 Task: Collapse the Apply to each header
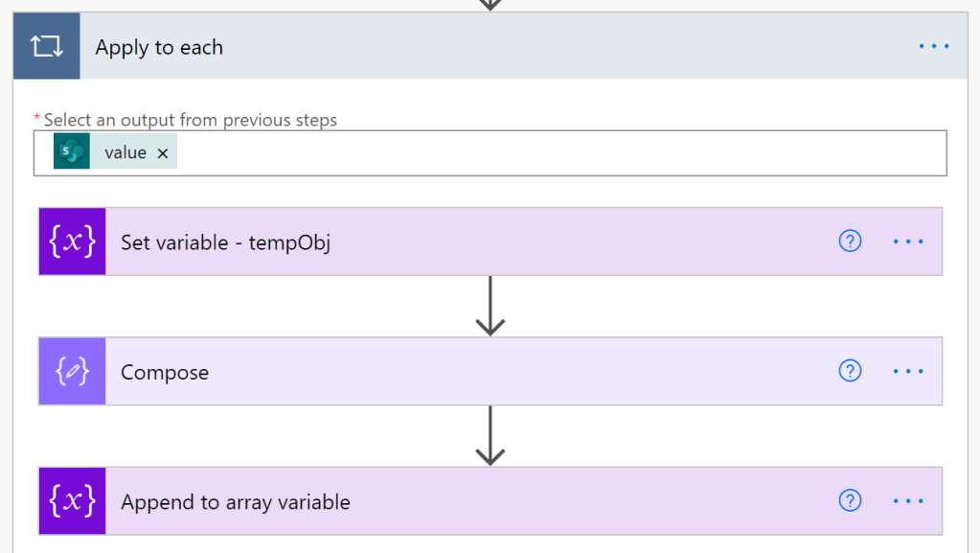click(479, 47)
